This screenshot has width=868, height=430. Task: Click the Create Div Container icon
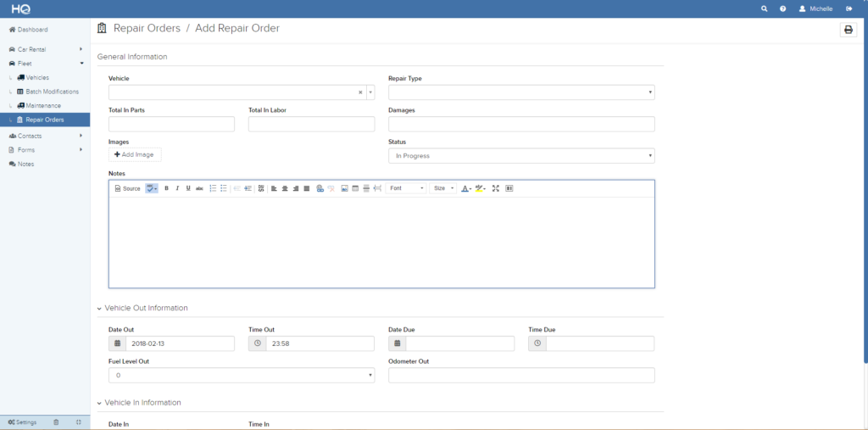261,188
